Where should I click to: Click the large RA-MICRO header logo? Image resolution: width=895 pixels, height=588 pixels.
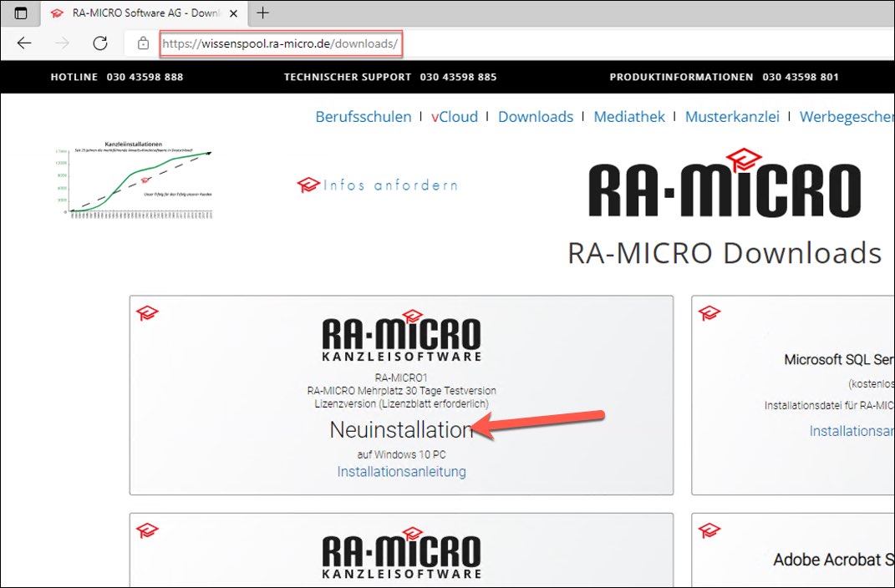(x=725, y=184)
